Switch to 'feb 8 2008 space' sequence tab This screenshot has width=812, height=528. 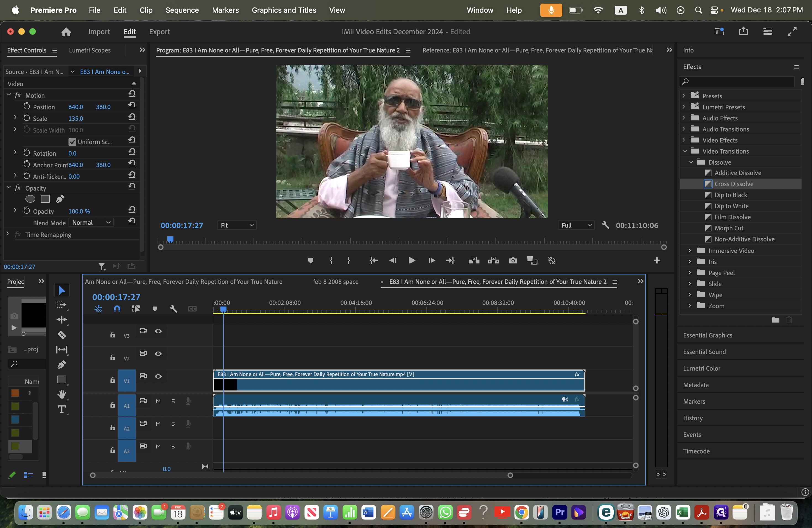click(x=335, y=281)
